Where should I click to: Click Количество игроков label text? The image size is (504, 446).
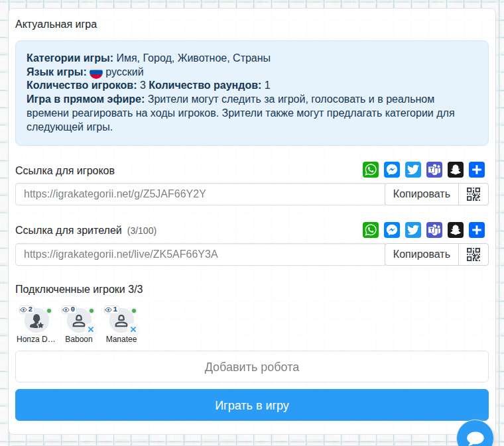click(82, 85)
